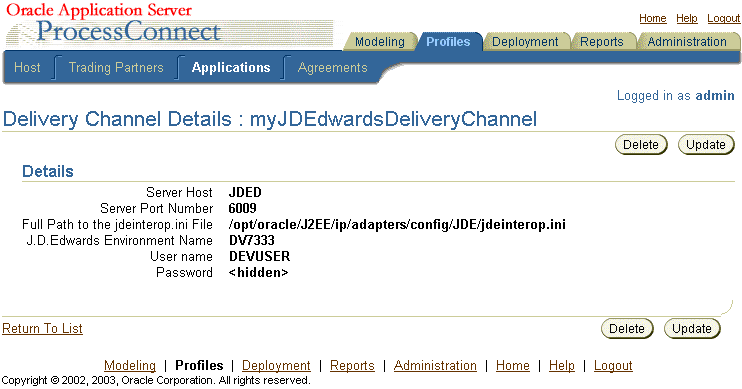Click the Home link at top right
The width and height of the screenshot is (742, 389).
coord(653,18)
